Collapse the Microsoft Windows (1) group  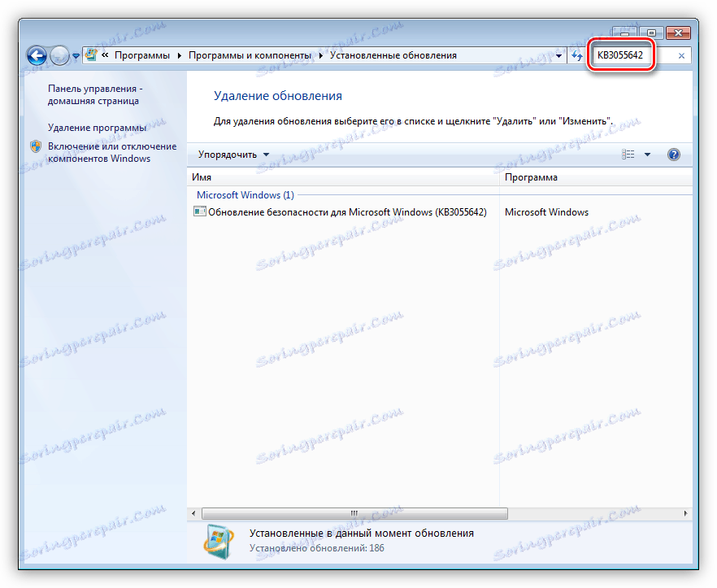246,195
